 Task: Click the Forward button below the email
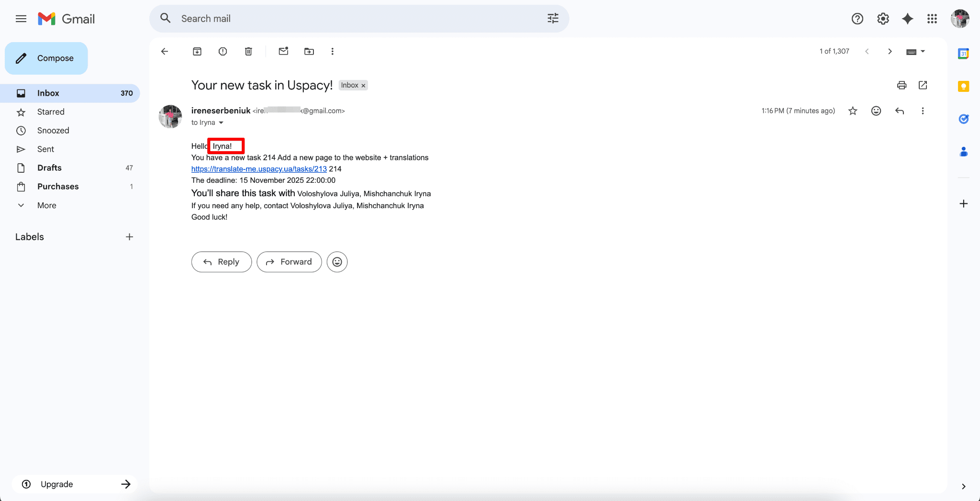289,262
